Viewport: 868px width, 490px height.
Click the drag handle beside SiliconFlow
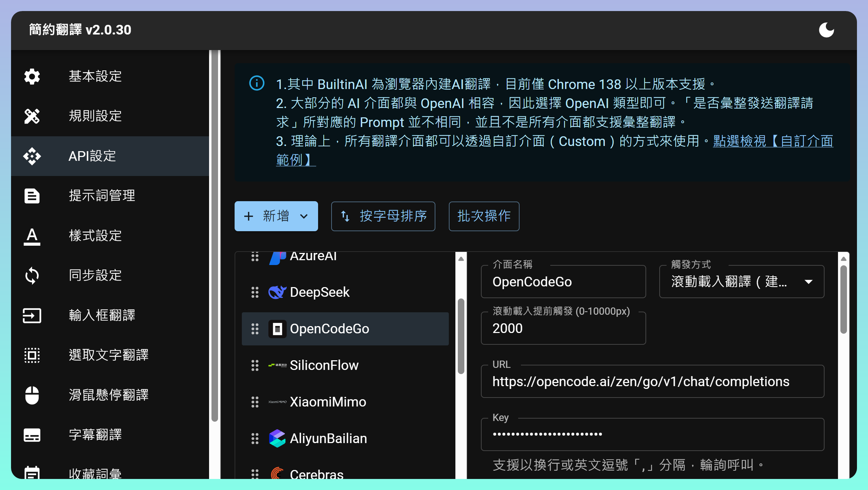click(x=255, y=365)
